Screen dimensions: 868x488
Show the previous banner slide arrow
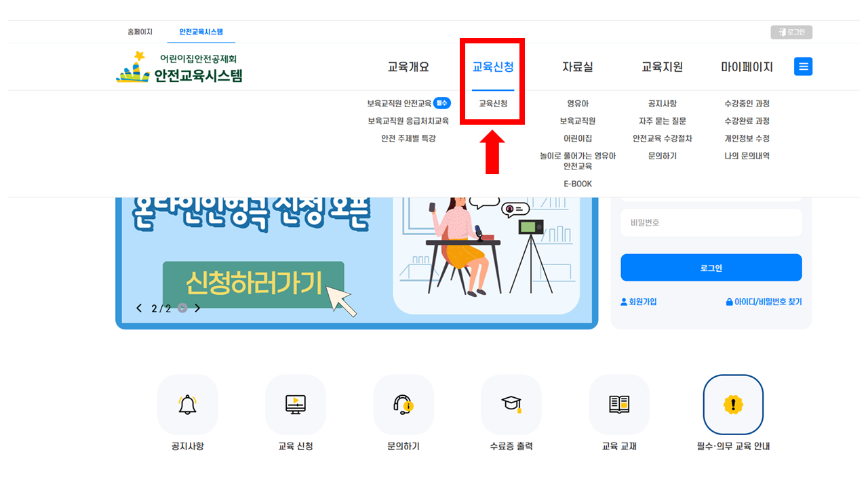[x=139, y=308]
